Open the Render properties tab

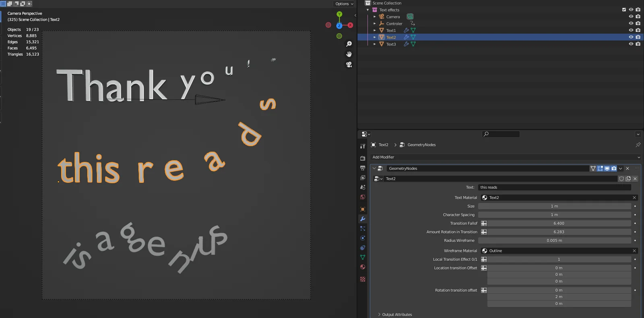[x=363, y=158]
